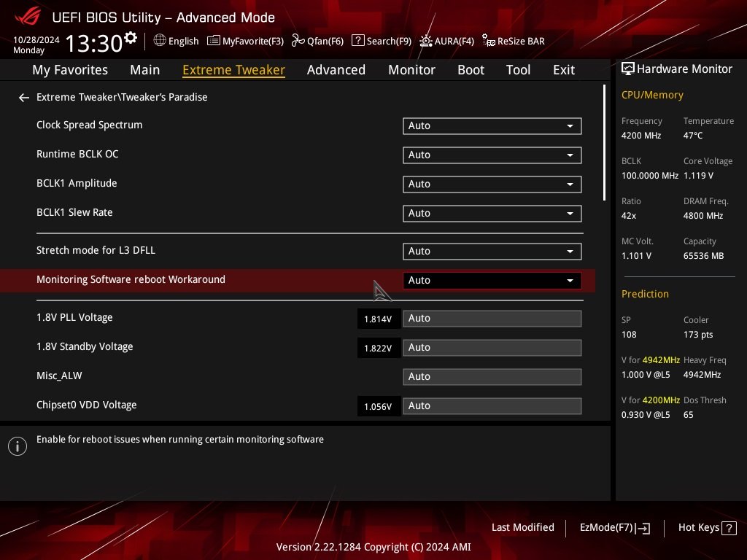Expand Clock Spread Spectrum dropdown
Image resolution: width=747 pixels, height=560 pixels.
492,125
